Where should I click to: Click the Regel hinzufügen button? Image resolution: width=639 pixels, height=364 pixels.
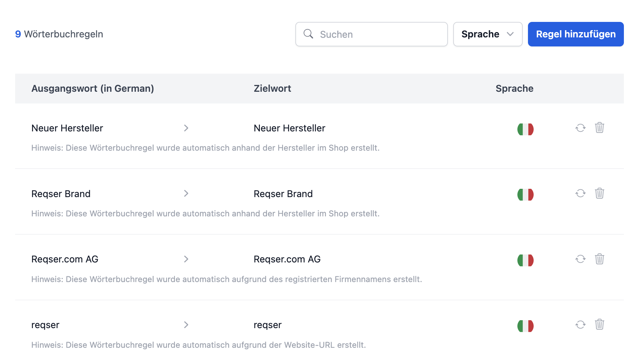[576, 34]
